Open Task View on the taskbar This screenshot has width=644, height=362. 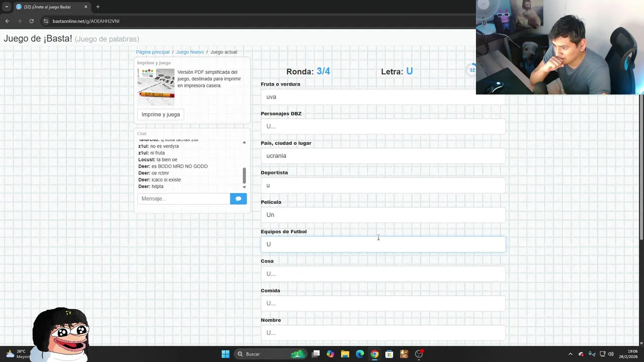tap(315, 354)
